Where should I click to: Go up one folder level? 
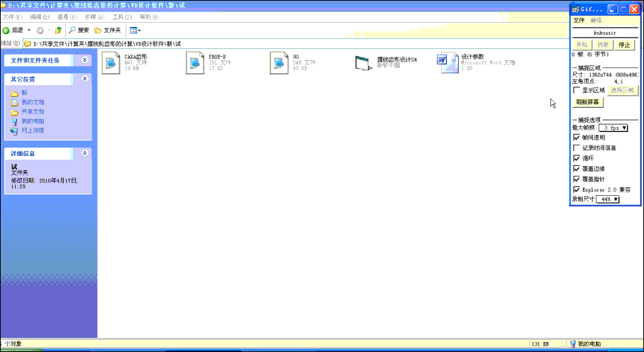pyautogui.click(x=58, y=30)
